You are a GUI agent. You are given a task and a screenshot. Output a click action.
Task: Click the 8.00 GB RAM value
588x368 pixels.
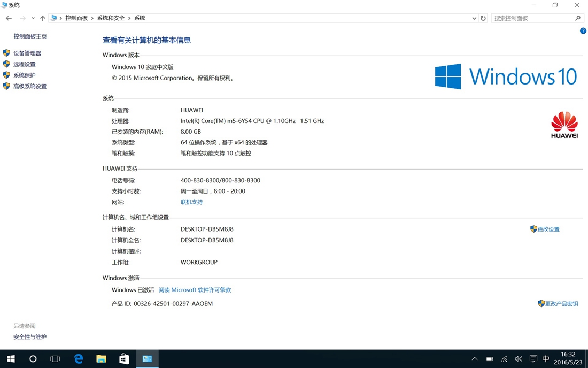pyautogui.click(x=190, y=132)
